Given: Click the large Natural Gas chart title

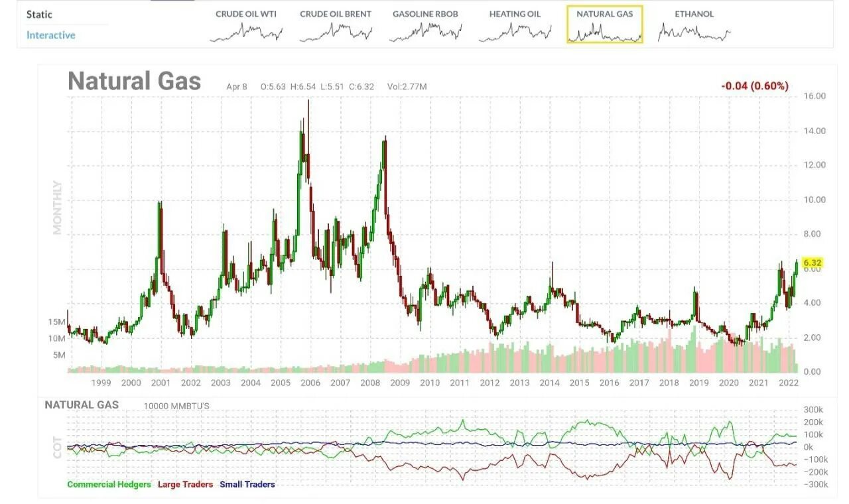Looking at the screenshot, I should click(x=134, y=82).
